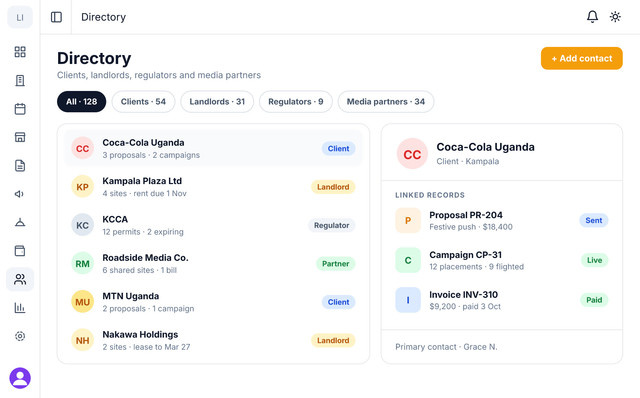Click the I invoice record icon

click(x=408, y=300)
